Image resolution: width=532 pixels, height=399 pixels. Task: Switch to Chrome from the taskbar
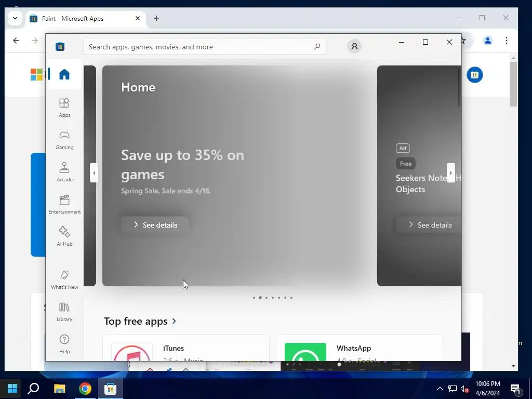pos(85,389)
